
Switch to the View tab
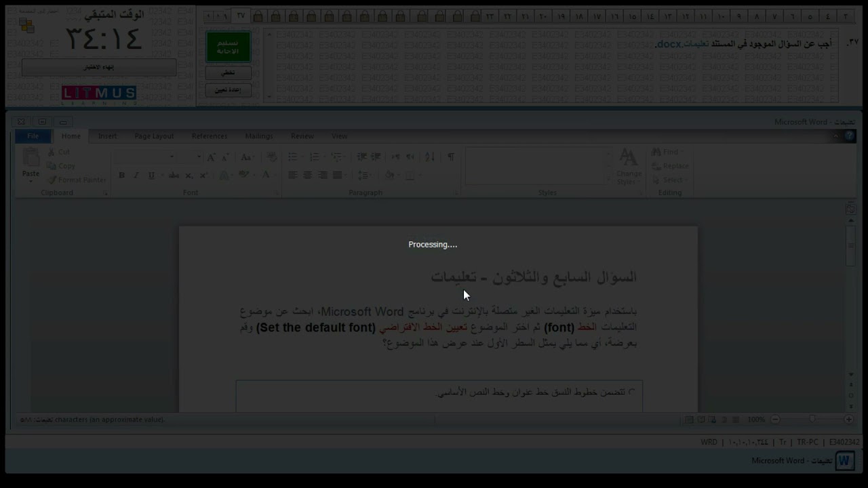point(340,136)
